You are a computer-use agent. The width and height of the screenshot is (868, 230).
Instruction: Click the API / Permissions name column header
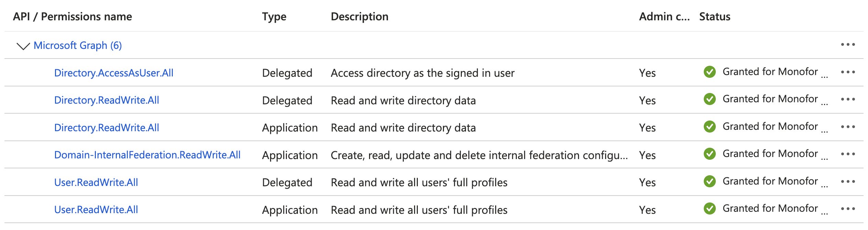point(72,17)
